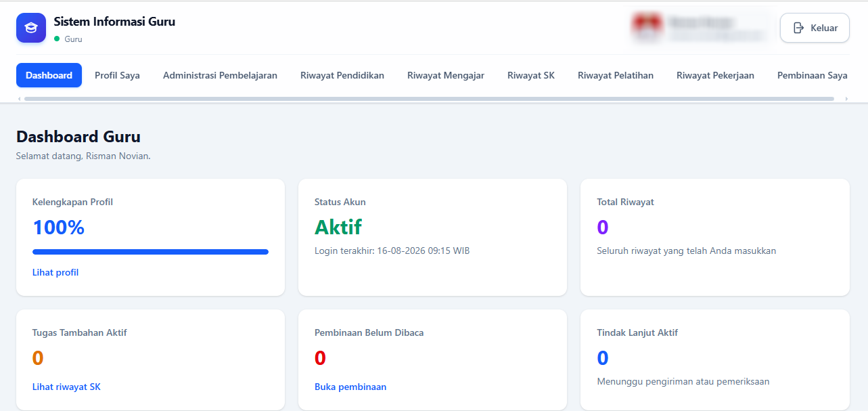The width and height of the screenshot is (868, 411).
Task: Open the Profil Saya tab
Action: (117, 75)
